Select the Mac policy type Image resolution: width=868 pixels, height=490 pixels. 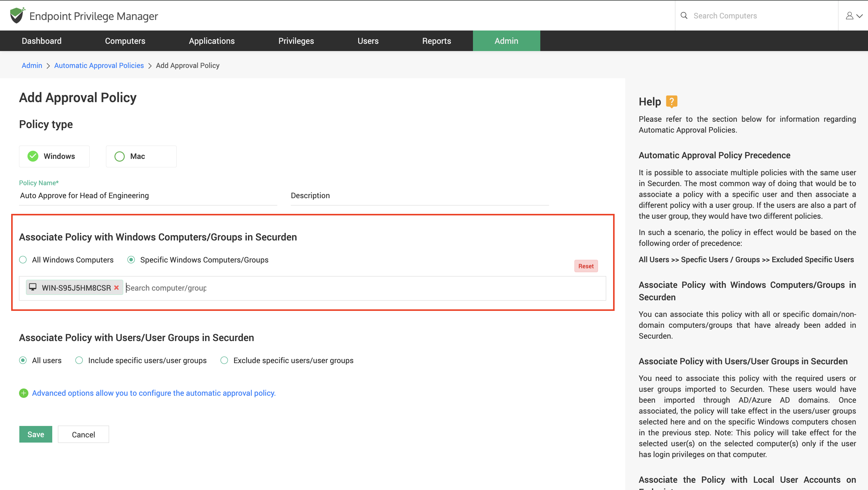pyautogui.click(x=141, y=156)
